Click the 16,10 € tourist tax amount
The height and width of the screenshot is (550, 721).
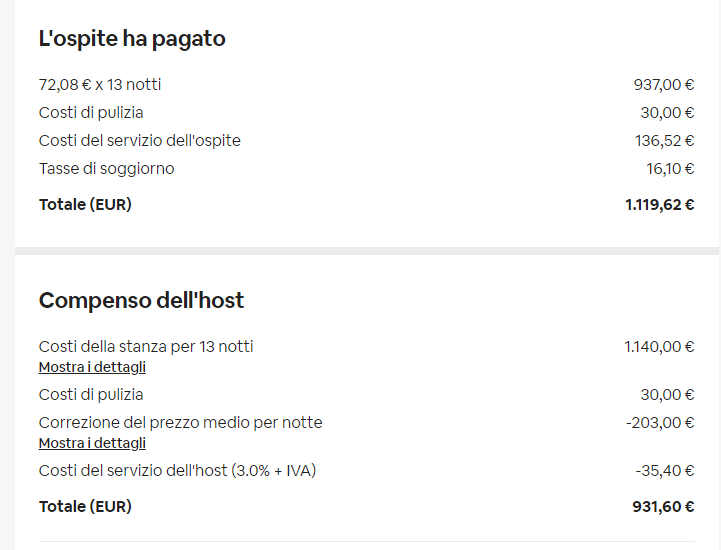670,168
